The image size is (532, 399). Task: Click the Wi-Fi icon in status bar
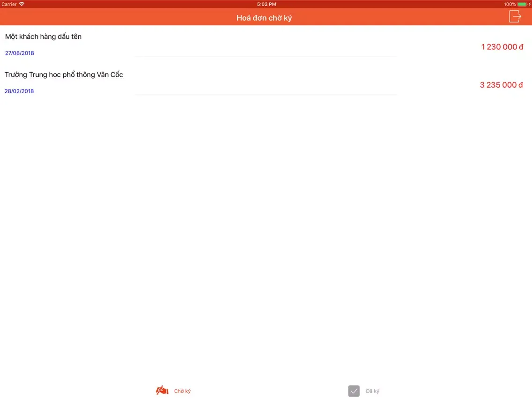pyautogui.click(x=22, y=4)
